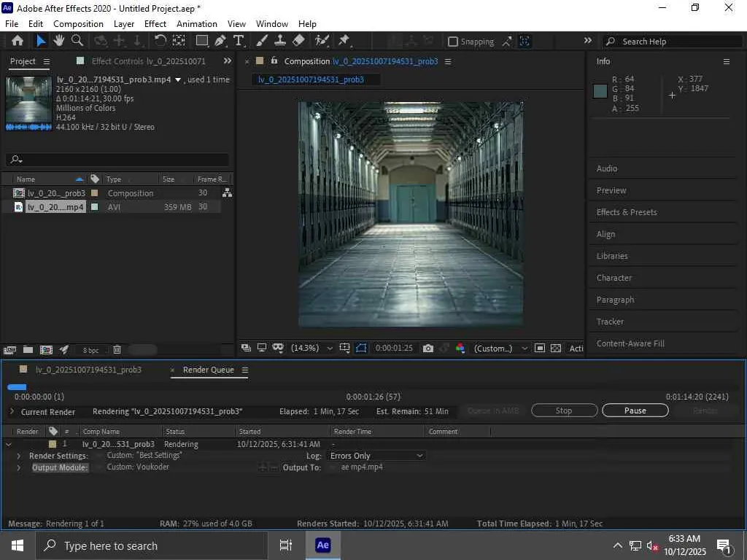Viewport: 747px width, 560px height.
Task: Toggle the composition lock icon
Action: [274, 61]
